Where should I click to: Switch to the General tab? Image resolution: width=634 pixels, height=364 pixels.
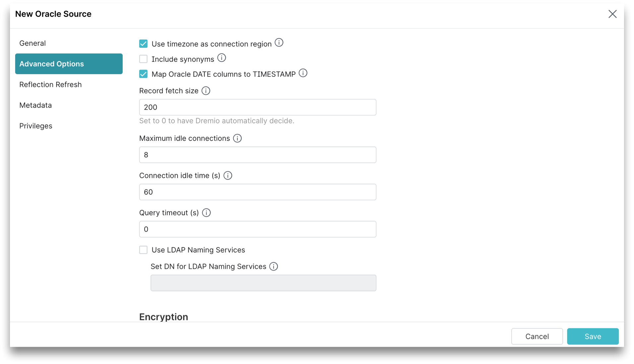click(32, 43)
